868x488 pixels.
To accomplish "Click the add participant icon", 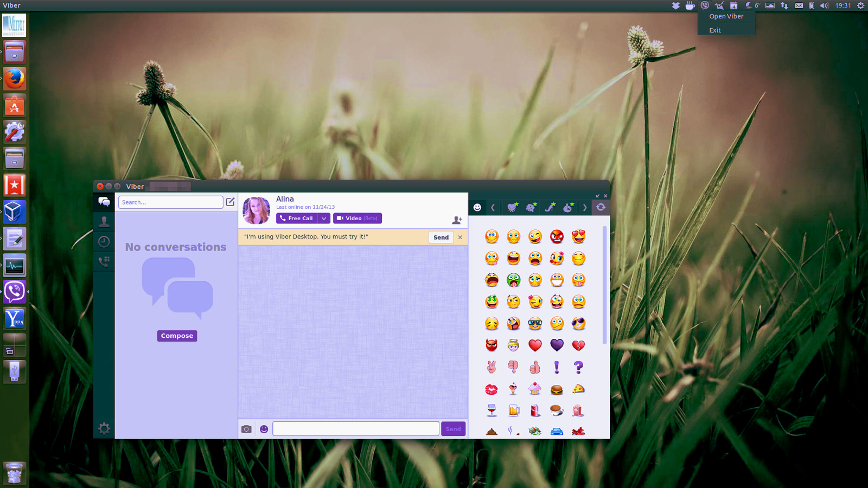I will [x=457, y=220].
